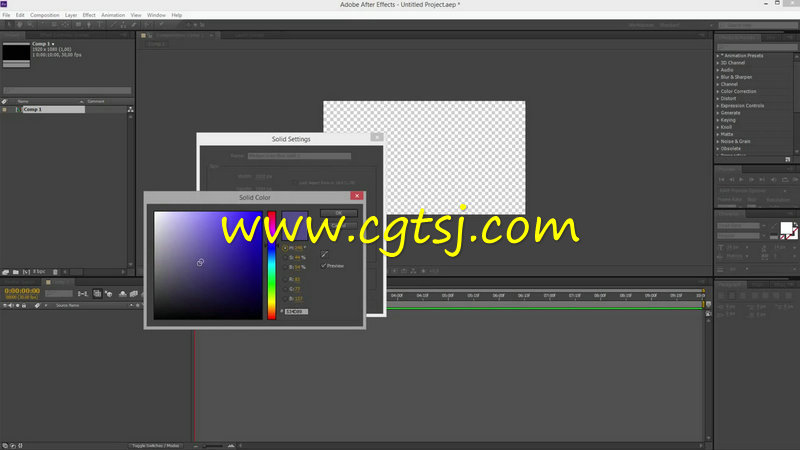Create a new folder in Project panel
Viewport: 800px width, 450px height.
point(16,272)
